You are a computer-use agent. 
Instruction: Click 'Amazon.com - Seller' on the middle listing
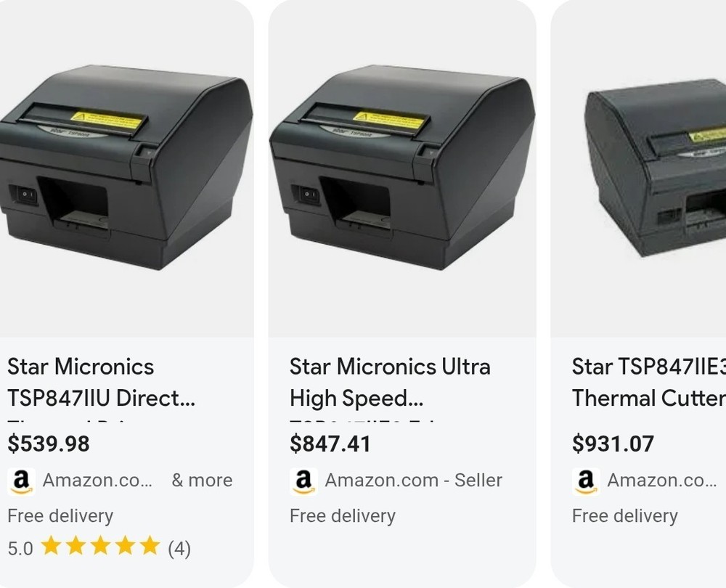[414, 481]
